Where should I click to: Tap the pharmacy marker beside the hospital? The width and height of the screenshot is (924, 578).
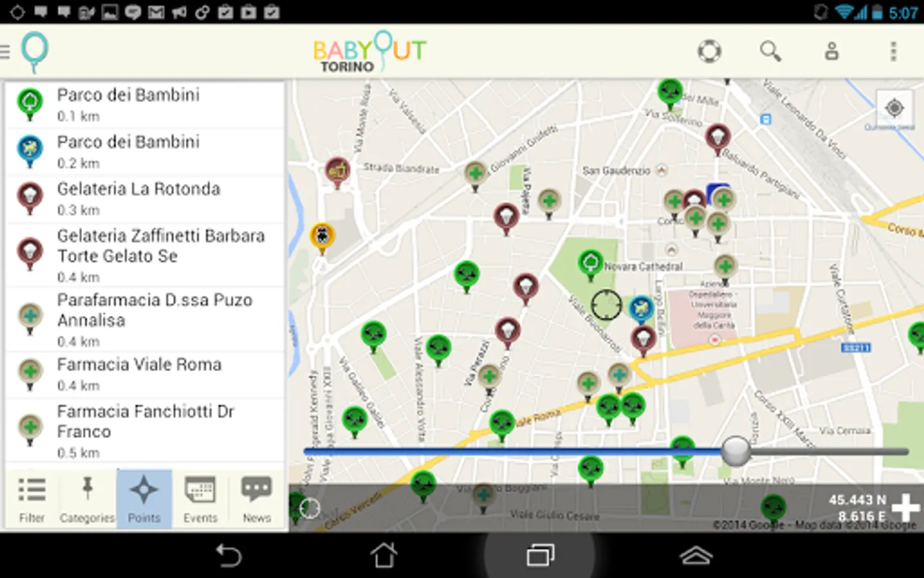point(725,268)
